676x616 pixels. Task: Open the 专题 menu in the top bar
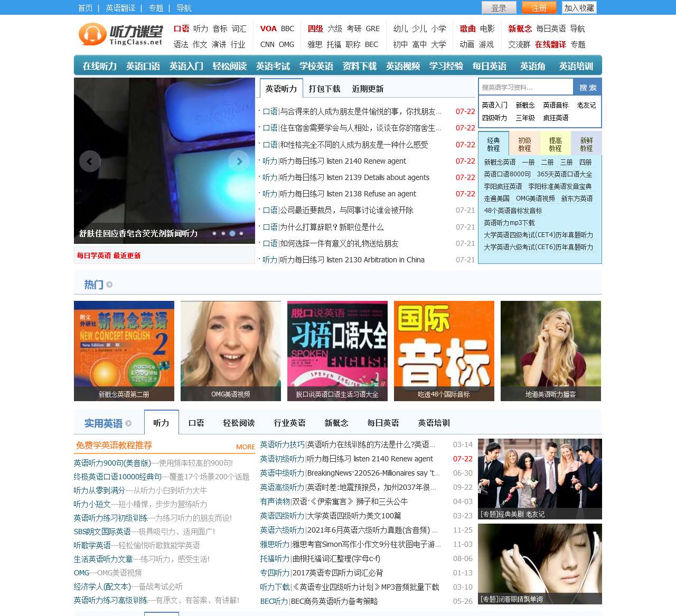pos(155,7)
